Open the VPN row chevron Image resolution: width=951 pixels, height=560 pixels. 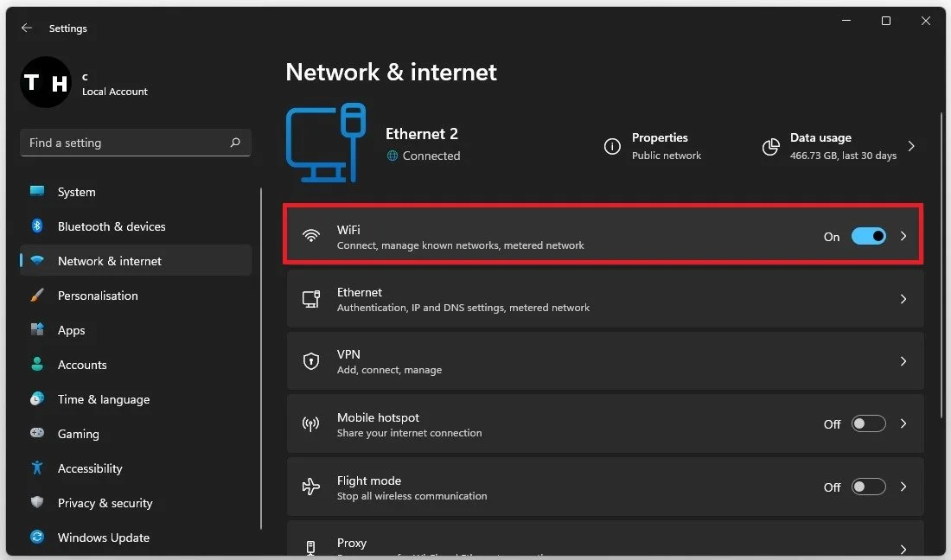click(903, 361)
